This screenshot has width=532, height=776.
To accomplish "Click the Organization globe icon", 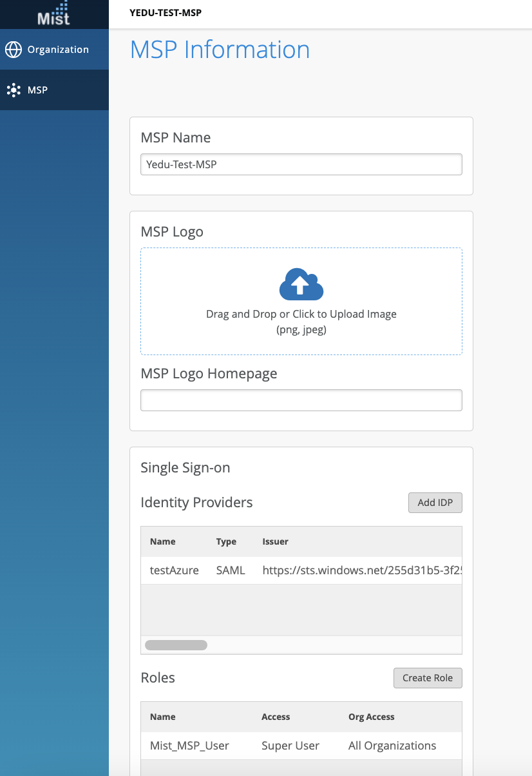I will pos(14,50).
